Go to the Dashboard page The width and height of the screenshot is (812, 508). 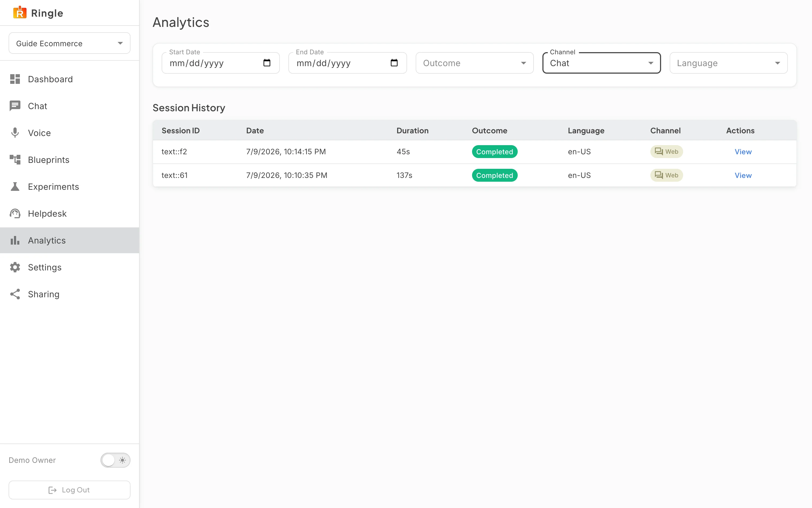pos(70,79)
